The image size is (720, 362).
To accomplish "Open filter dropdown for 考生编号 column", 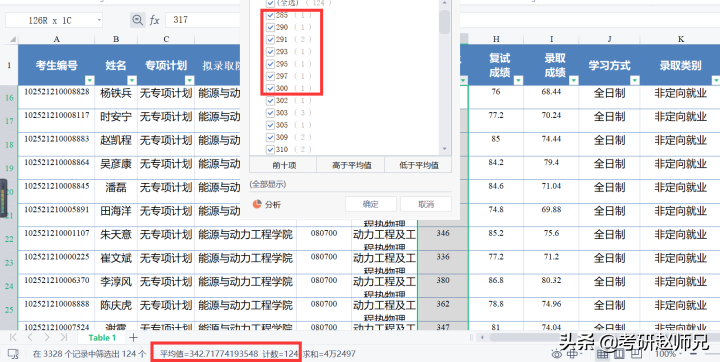I will tap(90, 80).
